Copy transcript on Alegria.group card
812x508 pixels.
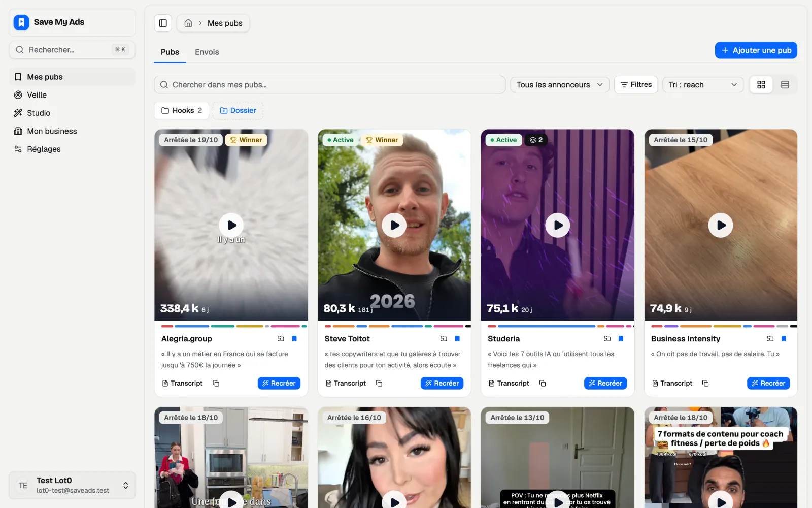(216, 383)
